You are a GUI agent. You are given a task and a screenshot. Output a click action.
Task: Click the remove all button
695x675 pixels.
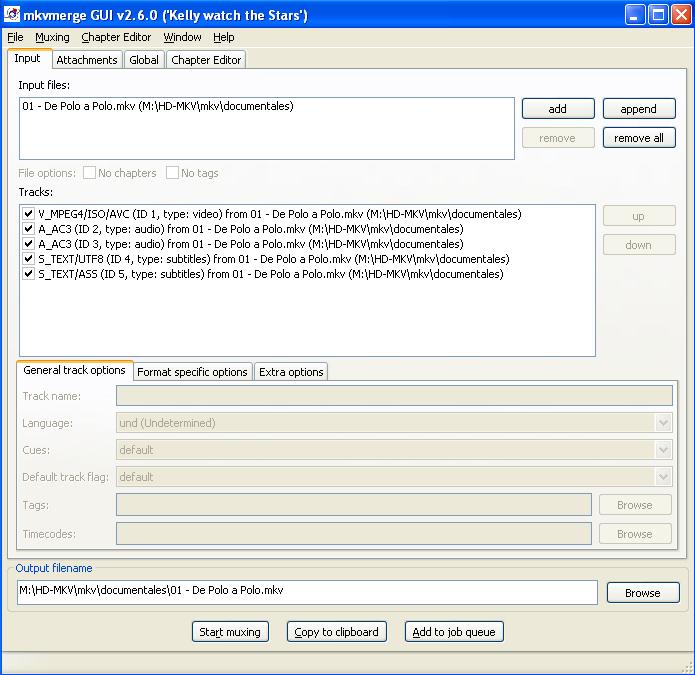638,138
